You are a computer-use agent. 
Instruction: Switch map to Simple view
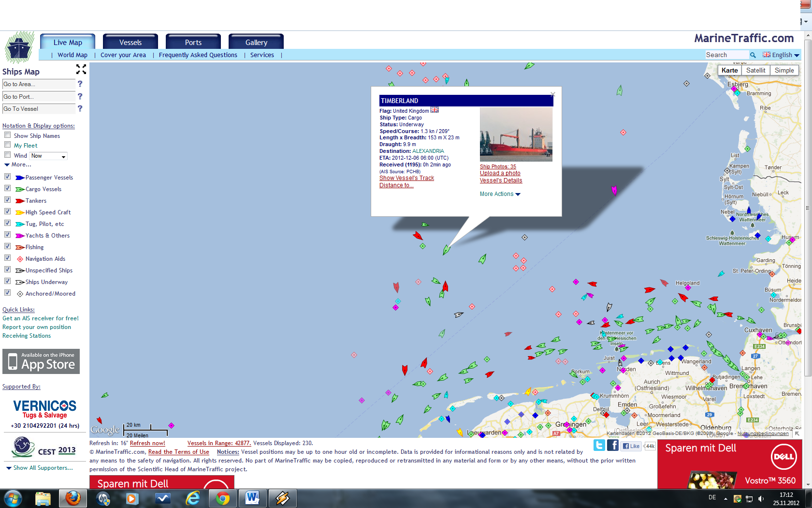point(784,70)
